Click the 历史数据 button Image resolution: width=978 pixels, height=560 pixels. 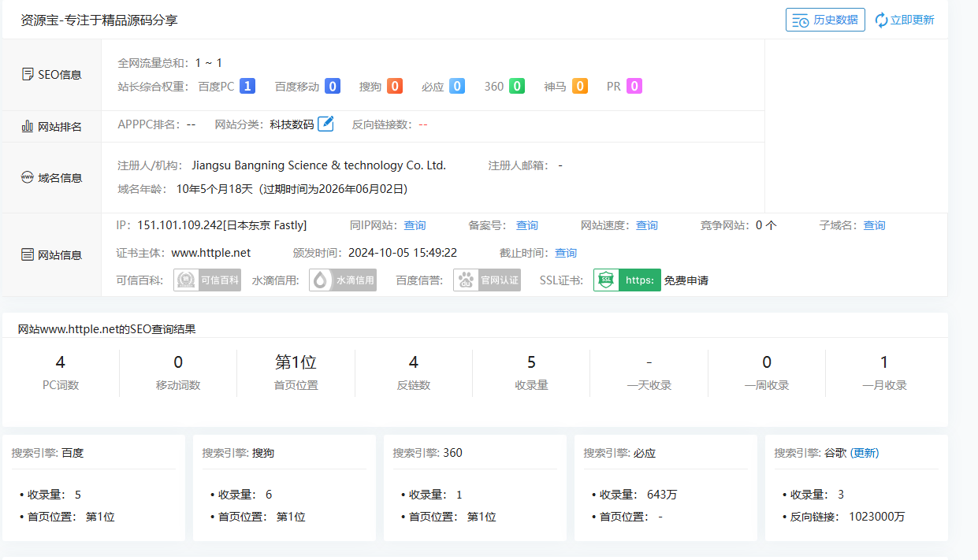click(825, 20)
